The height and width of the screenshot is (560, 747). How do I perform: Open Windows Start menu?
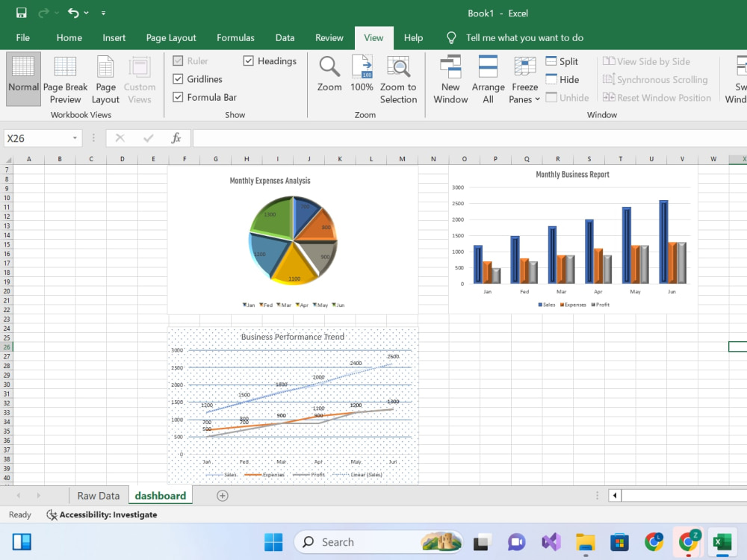(273, 542)
